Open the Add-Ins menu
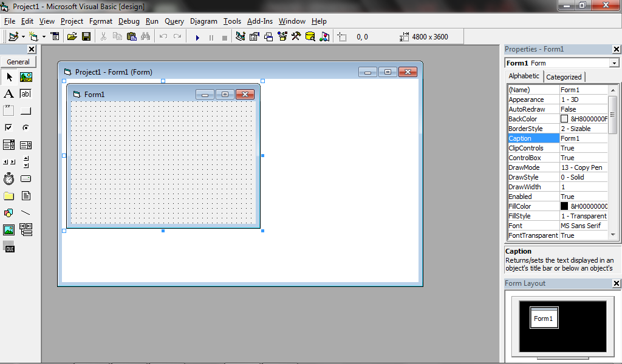Screen dimensions: 622x364 pyautogui.click(x=260, y=21)
